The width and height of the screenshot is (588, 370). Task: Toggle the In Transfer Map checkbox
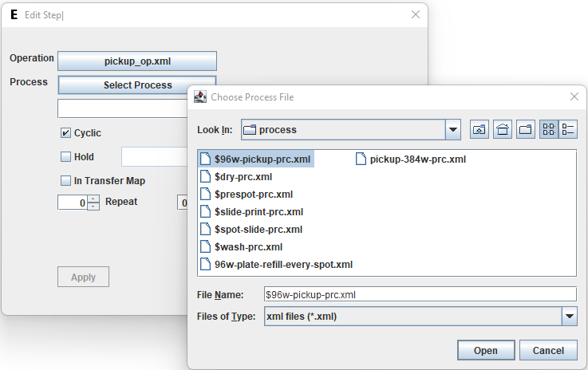click(x=66, y=181)
